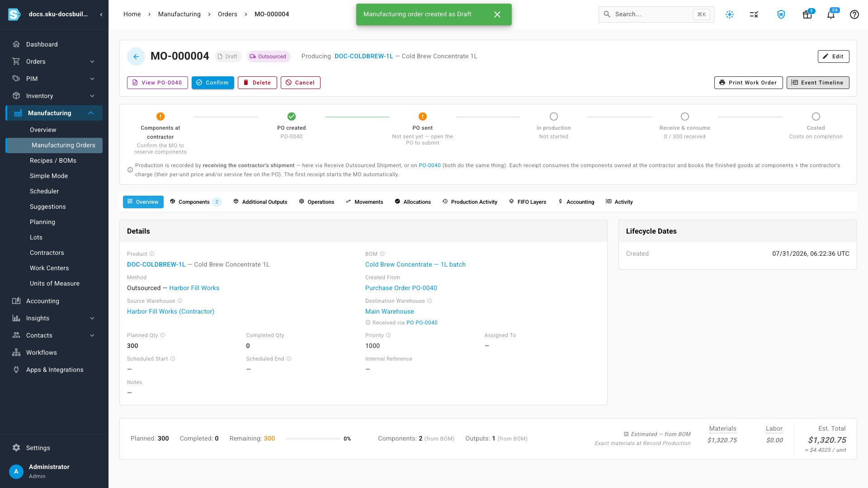Image resolution: width=868 pixels, height=488 pixels.
Task: Click the BOM info icon
Action: (x=382, y=254)
